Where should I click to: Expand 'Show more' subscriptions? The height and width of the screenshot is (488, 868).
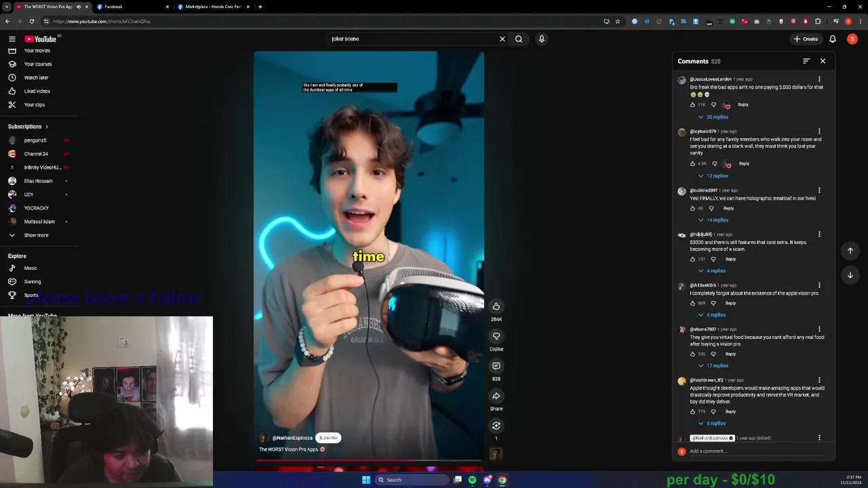[x=36, y=235]
